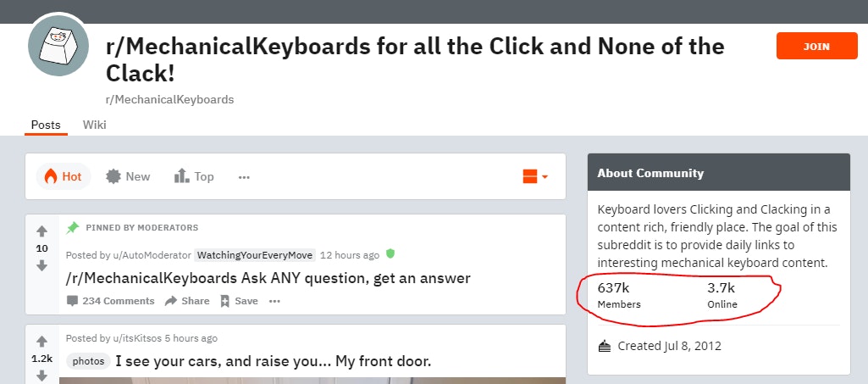Image resolution: width=868 pixels, height=384 pixels.
Task: Open more options on the pinned post
Action: [x=274, y=301]
